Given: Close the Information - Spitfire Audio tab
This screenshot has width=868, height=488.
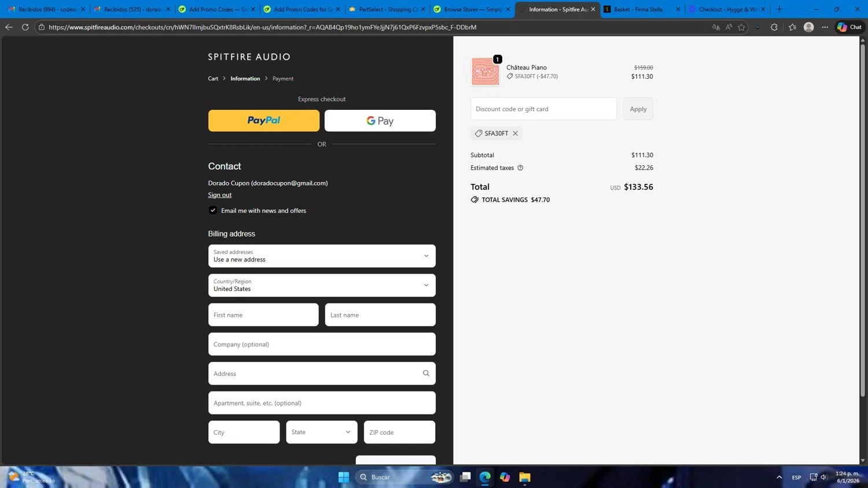Looking at the screenshot, I should [x=593, y=9].
